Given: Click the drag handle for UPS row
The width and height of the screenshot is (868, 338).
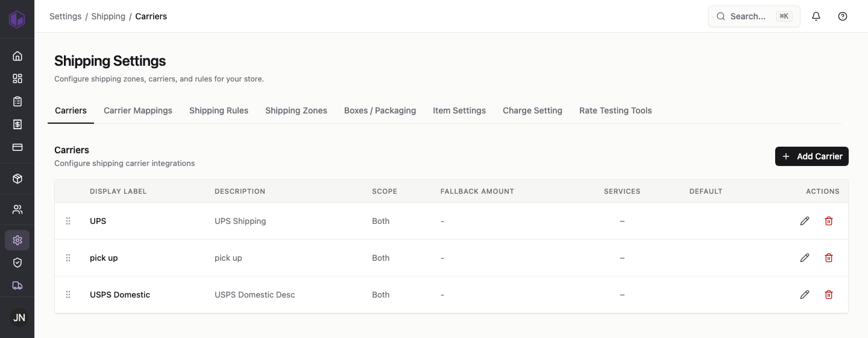Looking at the screenshot, I should 68,221.
